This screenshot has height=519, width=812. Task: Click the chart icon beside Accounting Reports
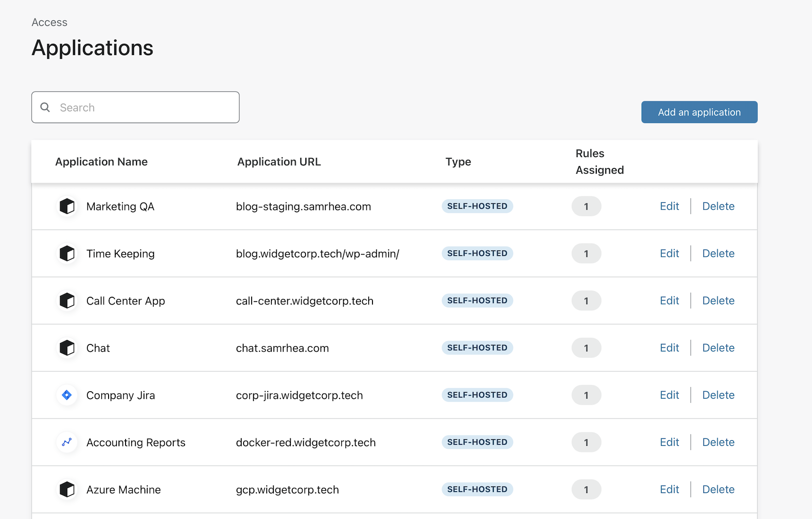point(67,442)
